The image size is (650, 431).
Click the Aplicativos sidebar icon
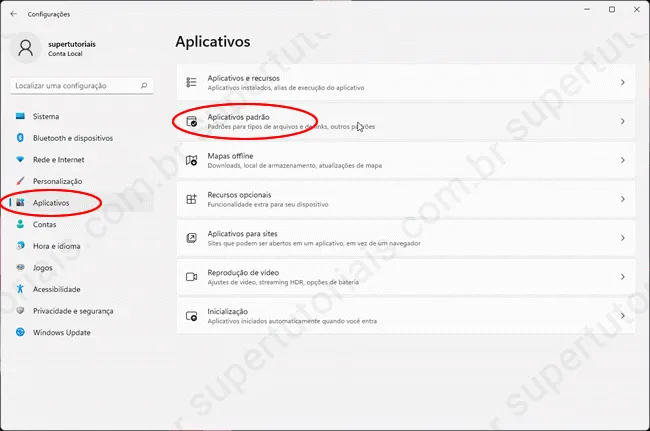[20, 203]
